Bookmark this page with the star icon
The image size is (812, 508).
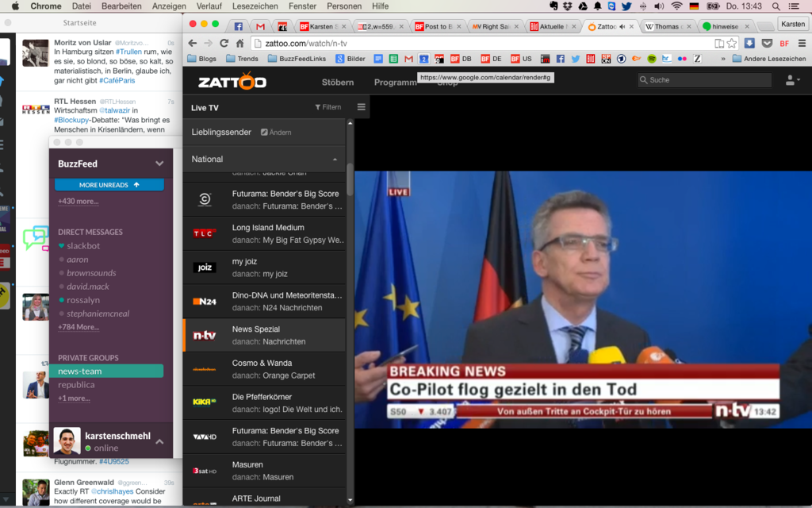732,43
